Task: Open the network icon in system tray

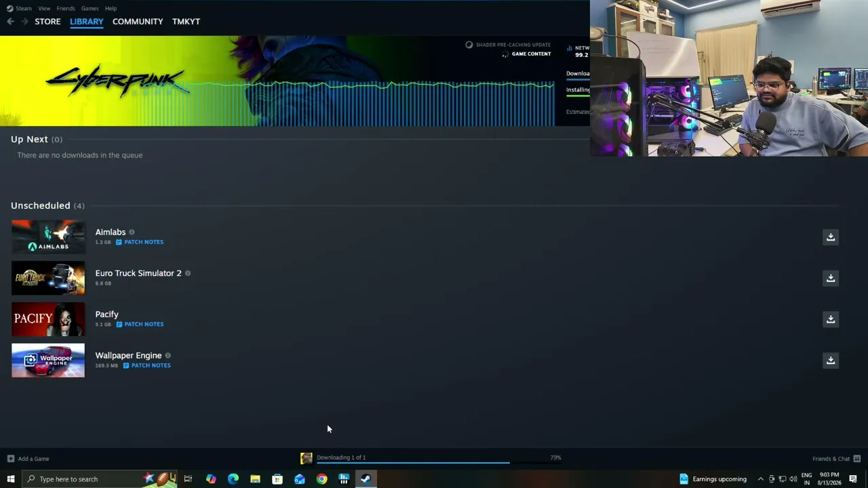Action: click(782, 479)
